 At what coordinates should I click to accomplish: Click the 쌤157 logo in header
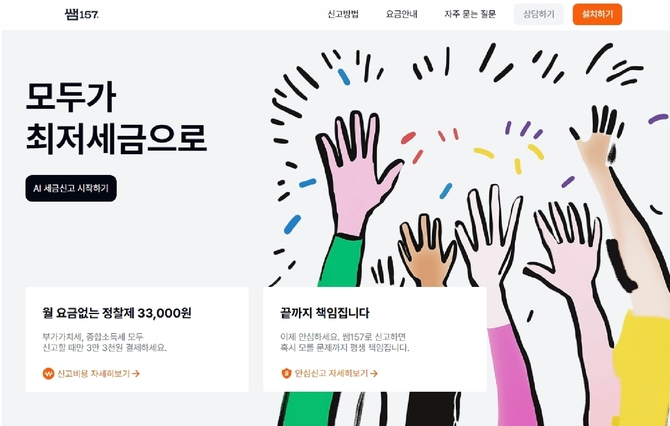tap(82, 14)
